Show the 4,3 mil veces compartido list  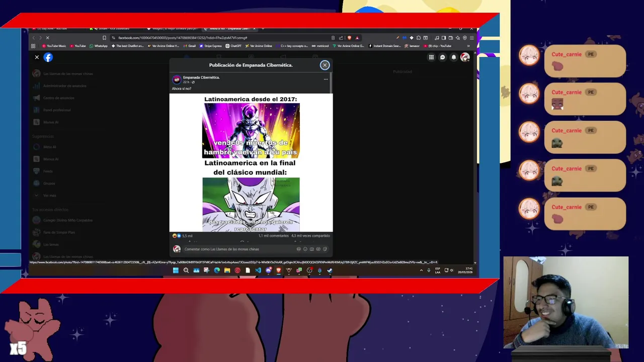(310, 236)
